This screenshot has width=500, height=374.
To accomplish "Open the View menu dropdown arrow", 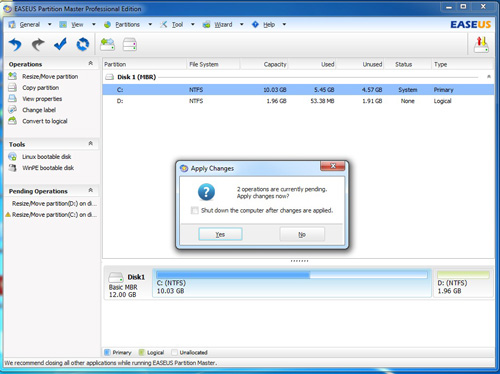I will (x=94, y=24).
